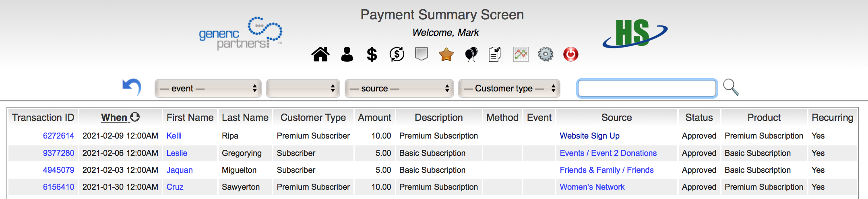Select the gray shield icon

click(x=421, y=54)
